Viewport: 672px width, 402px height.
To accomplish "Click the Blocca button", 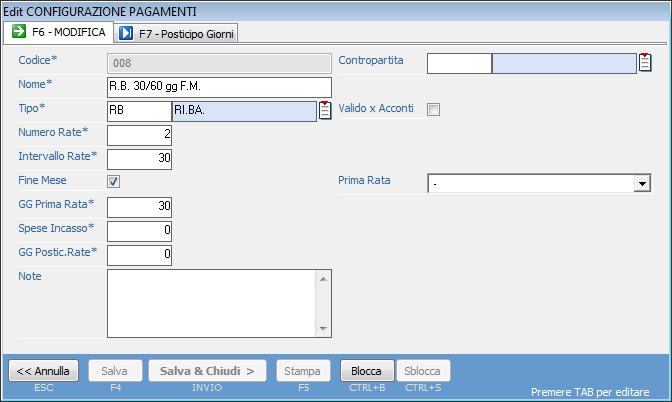I will click(367, 371).
